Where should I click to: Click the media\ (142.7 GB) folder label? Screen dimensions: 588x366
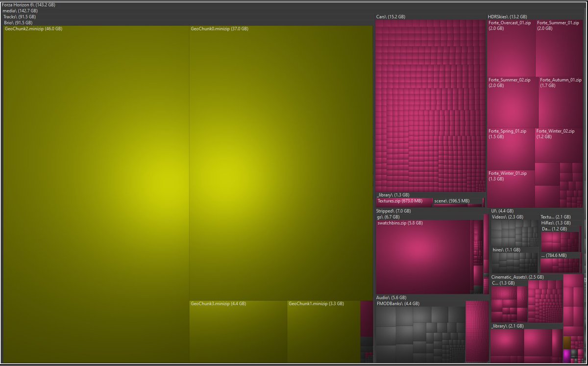click(20, 11)
